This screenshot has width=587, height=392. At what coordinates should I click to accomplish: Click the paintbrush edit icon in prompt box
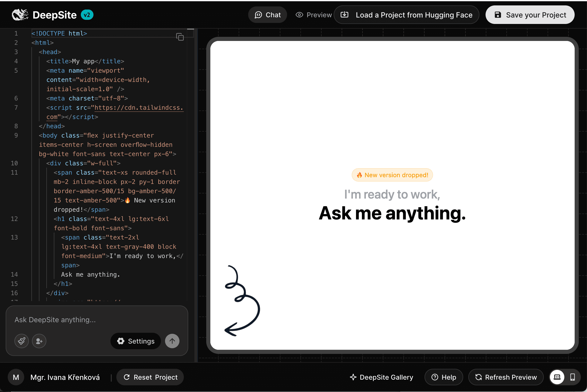pyautogui.click(x=21, y=341)
